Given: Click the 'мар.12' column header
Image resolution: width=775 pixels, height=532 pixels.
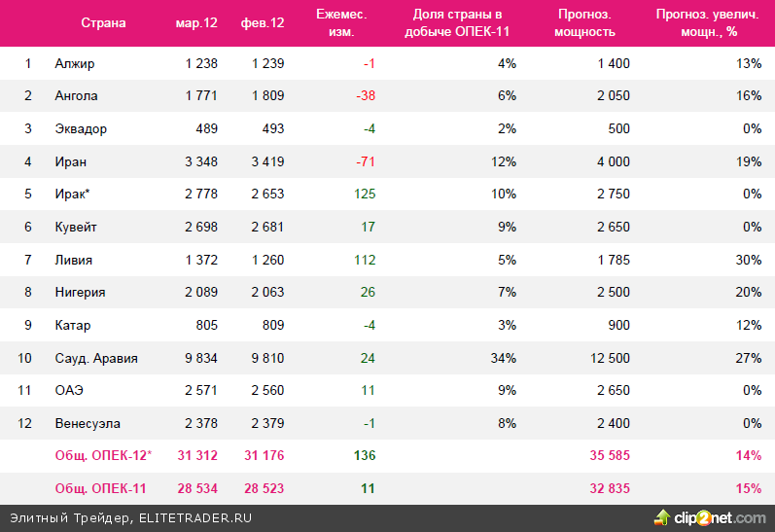Looking at the screenshot, I should [195, 22].
